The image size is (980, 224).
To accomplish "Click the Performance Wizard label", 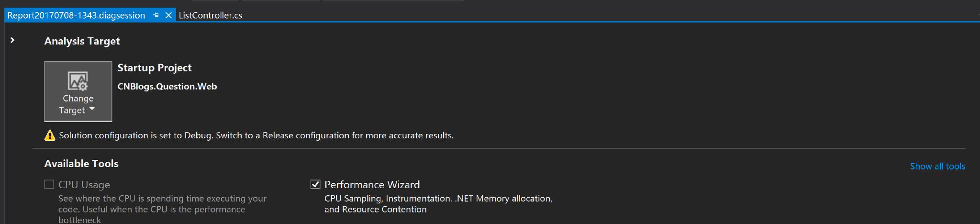I will click(372, 184).
